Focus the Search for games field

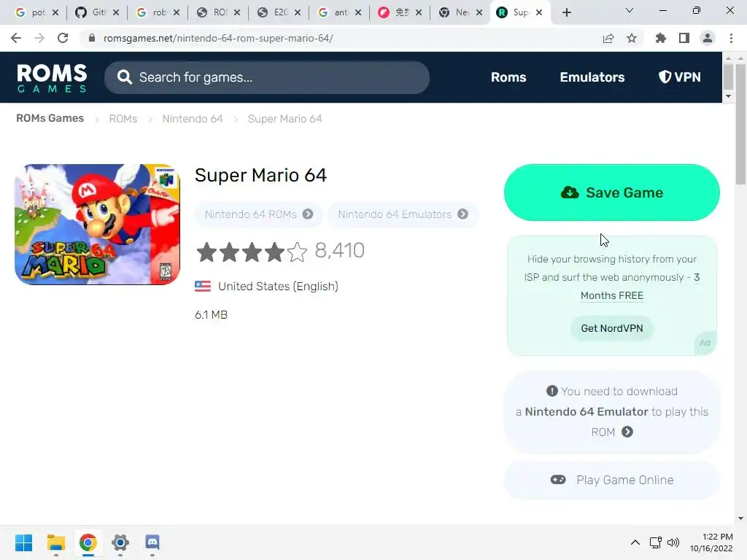coord(267,77)
